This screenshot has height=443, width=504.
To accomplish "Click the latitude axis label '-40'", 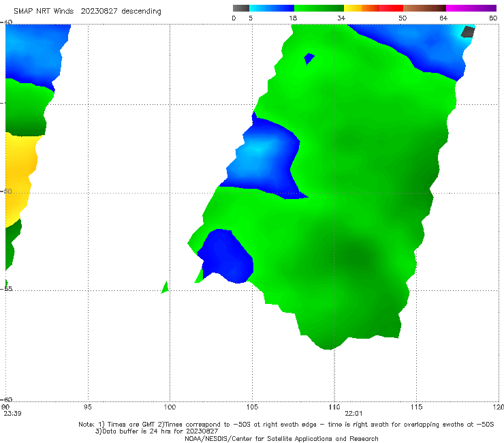I will point(6,22).
